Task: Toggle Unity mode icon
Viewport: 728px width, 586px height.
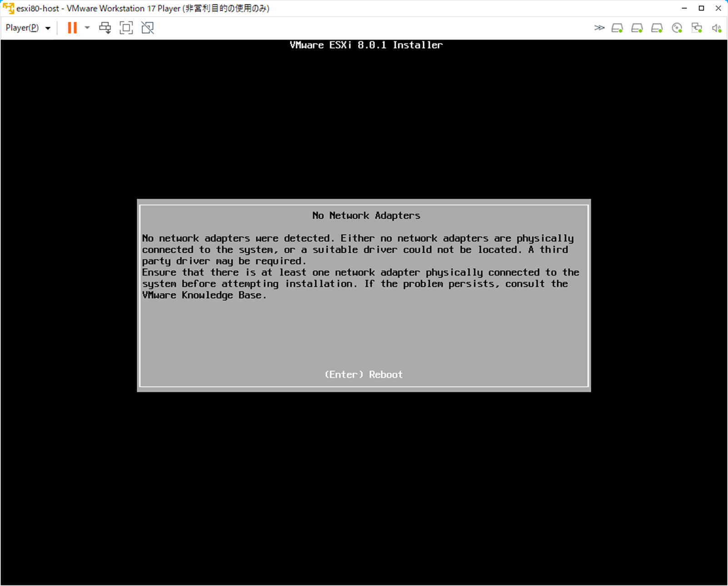Action: pyautogui.click(x=148, y=28)
